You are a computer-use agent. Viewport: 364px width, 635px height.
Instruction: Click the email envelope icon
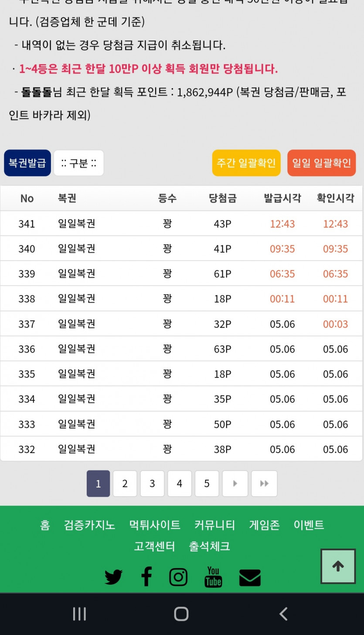250,577
